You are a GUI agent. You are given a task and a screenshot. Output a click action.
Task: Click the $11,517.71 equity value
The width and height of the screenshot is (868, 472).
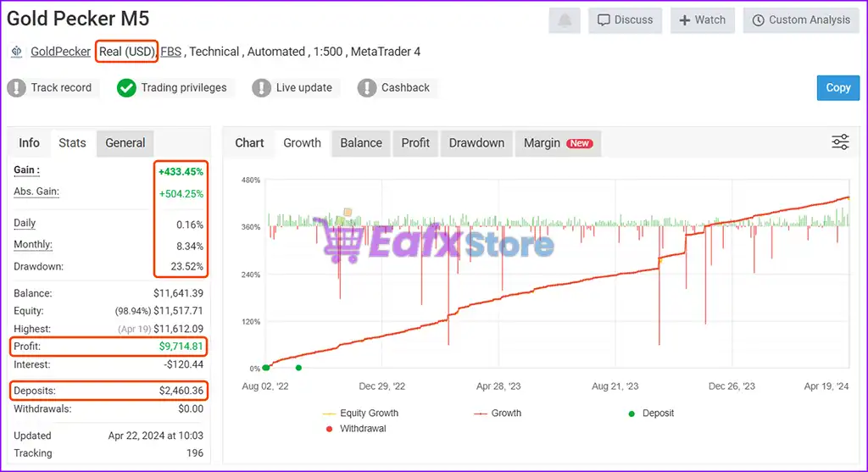(x=178, y=311)
